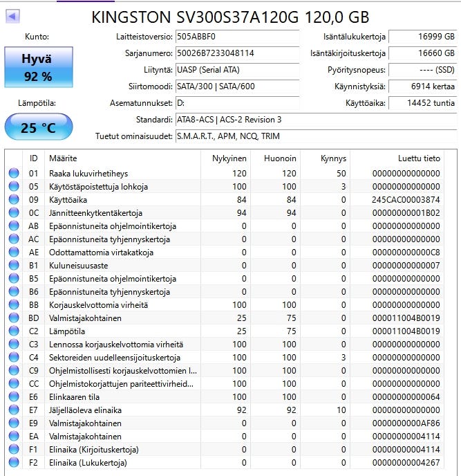Click the KINGSTON SV300S37A120G 120,0 GB title
This screenshot has width=461, height=476.
coord(231,17)
